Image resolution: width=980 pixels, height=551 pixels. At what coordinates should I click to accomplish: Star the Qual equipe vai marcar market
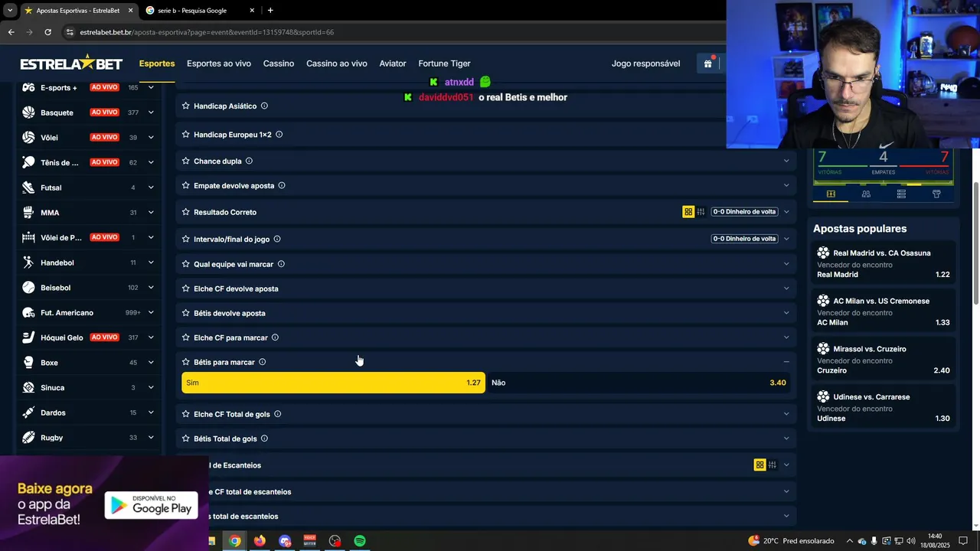click(x=185, y=264)
